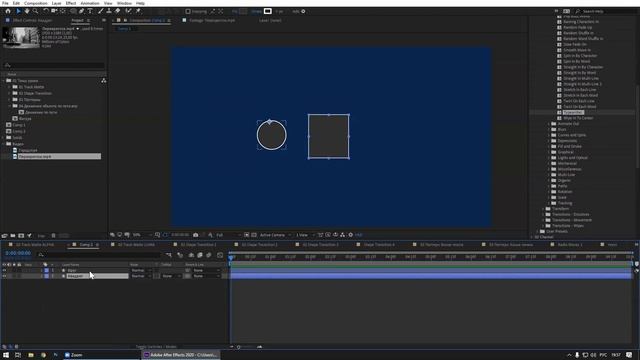Click the Home icon in the toolbar
This screenshot has height=360, width=640.
tap(8, 11)
